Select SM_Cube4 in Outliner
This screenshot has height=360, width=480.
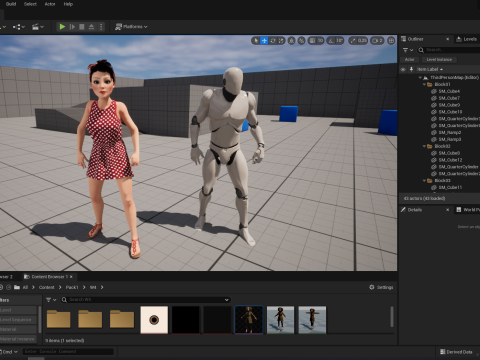point(449,91)
